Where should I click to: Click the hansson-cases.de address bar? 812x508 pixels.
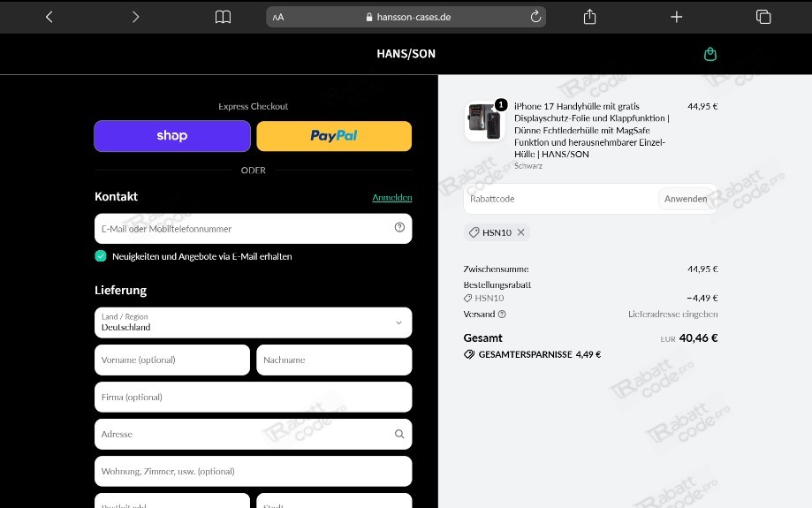pyautogui.click(x=406, y=17)
